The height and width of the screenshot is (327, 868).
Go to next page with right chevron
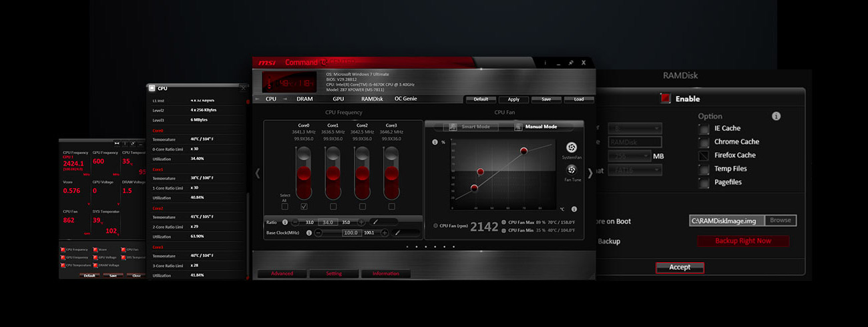click(x=590, y=173)
